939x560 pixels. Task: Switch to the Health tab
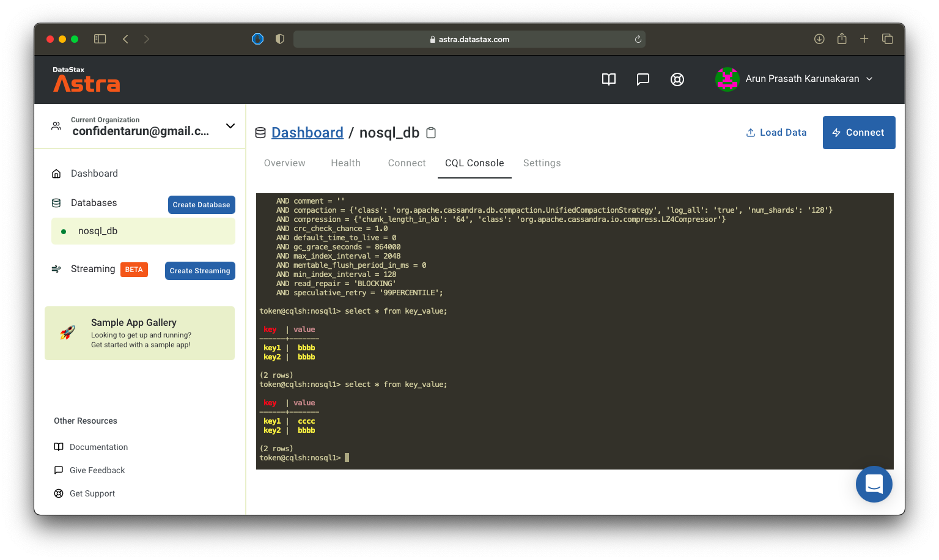[x=345, y=163]
